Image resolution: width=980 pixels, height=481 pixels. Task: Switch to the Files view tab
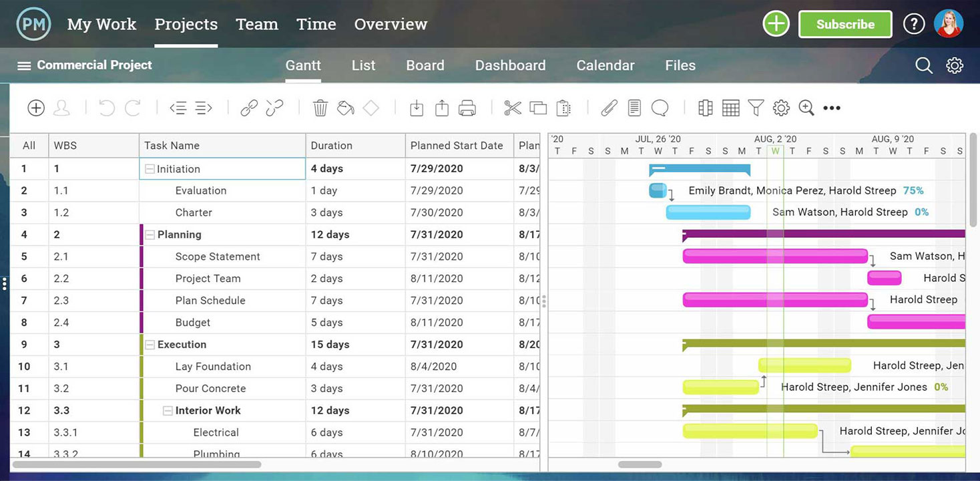pyautogui.click(x=680, y=65)
